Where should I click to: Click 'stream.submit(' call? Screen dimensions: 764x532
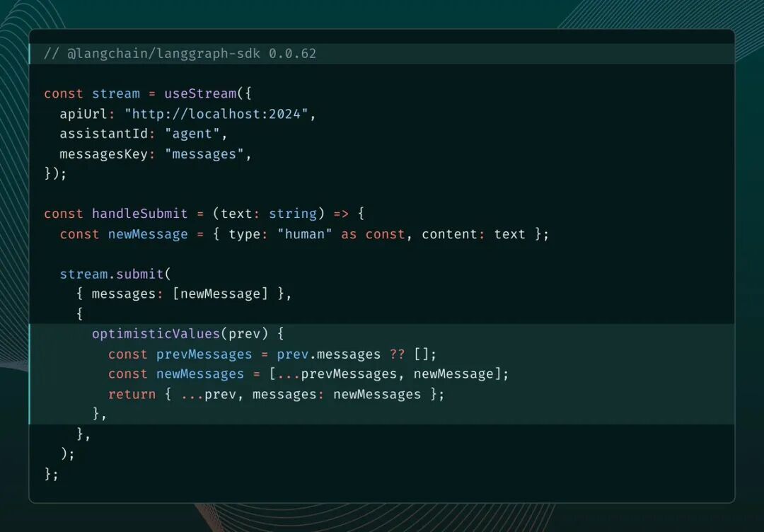tap(115, 274)
